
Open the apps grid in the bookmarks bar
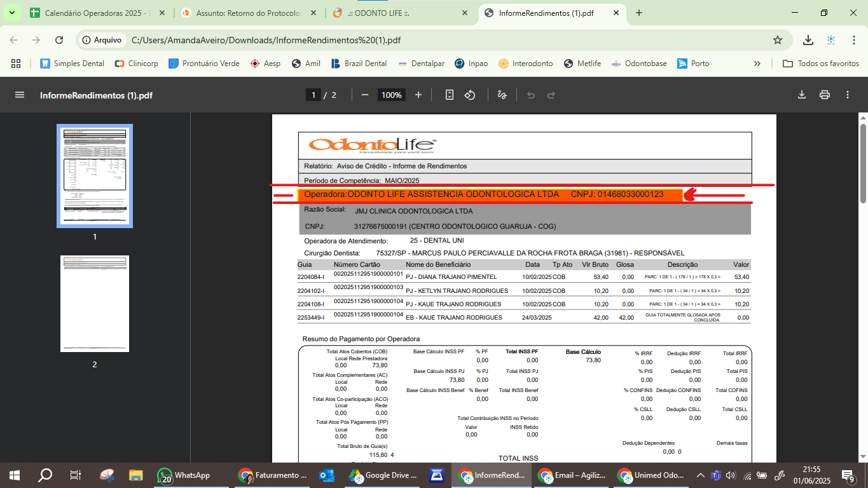click(x=16, y=64)
